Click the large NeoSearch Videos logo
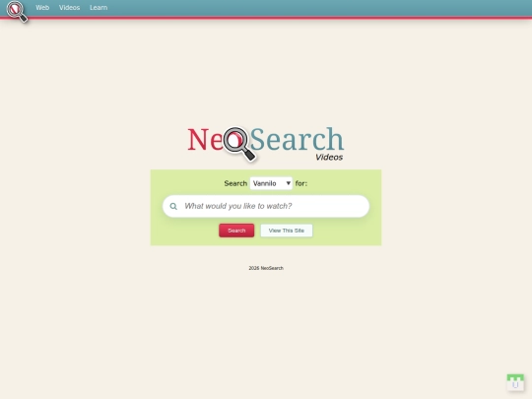This screenshot has height=399, width=532. point(266,144)
